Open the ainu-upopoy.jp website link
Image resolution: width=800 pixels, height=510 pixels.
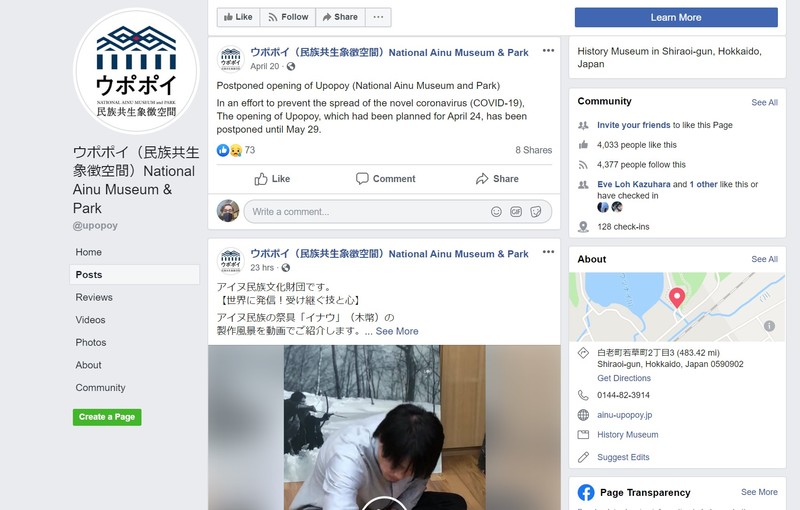pyautogui.click(x=624, y=415)
